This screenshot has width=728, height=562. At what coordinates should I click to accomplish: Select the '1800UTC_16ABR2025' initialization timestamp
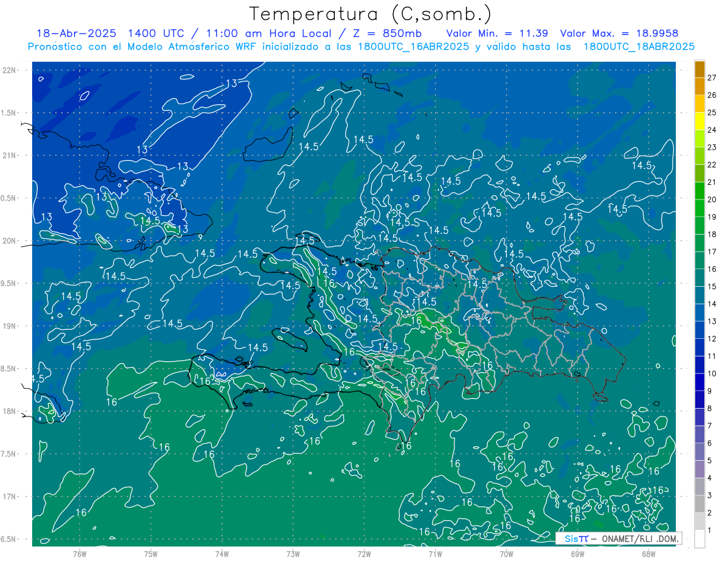413,47
